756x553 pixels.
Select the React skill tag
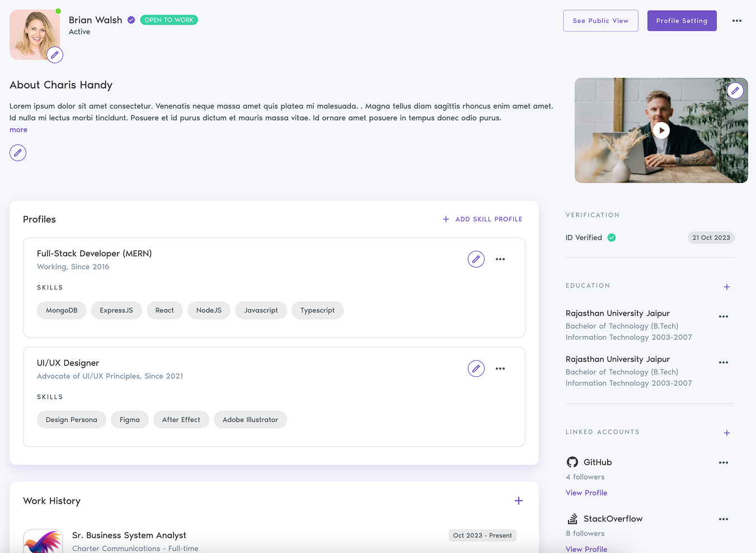(x=165, y=310)
